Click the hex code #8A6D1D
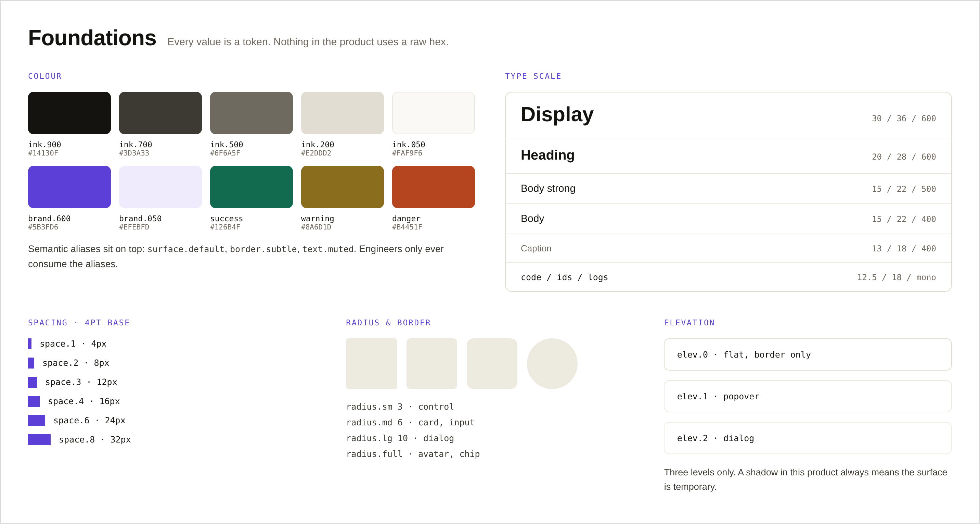 click(316, 227)
